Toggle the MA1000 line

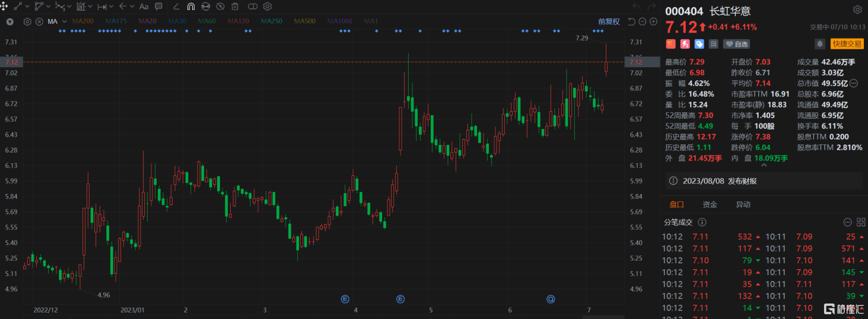click(x=340, y=21)
